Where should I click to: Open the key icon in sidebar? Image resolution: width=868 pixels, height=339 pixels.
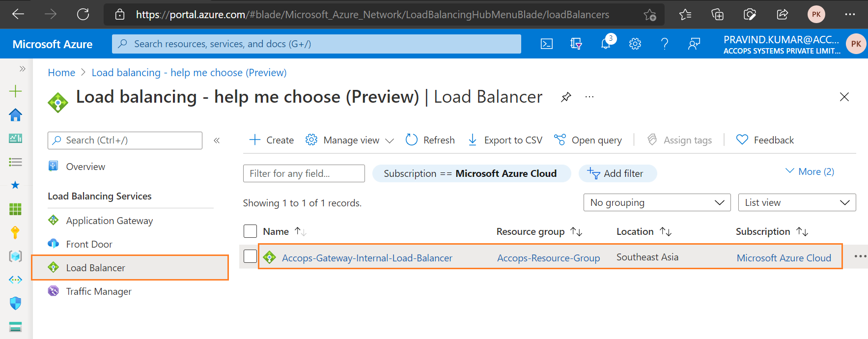point(16,232)
